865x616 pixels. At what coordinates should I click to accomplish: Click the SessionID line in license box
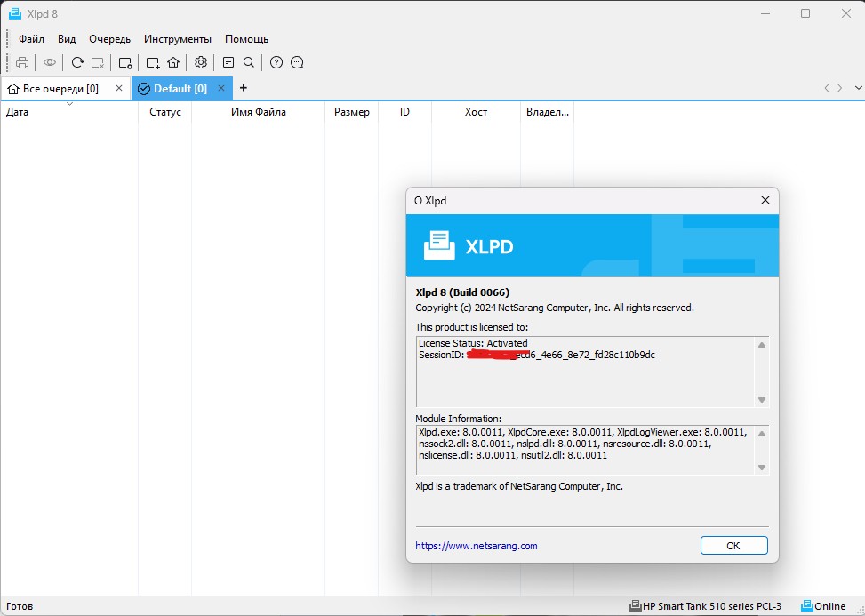point(537,355)
